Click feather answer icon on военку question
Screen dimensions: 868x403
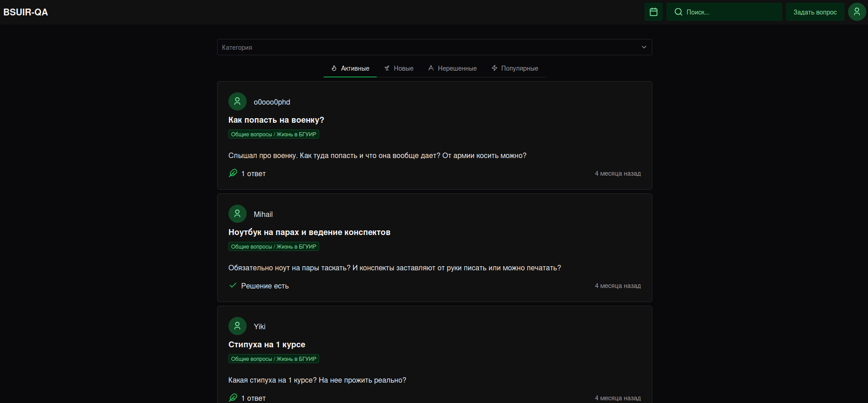233,173
